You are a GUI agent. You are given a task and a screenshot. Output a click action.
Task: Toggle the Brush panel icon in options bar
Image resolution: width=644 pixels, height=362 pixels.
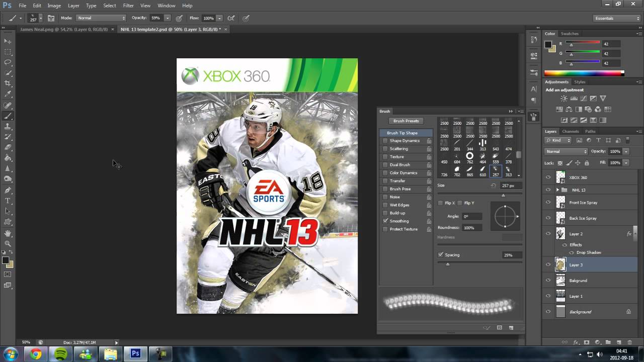pyautogui.click(x=51, y=18)
